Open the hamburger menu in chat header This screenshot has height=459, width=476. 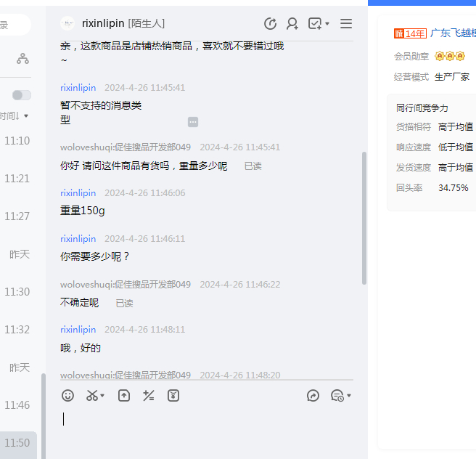point(346,24)
